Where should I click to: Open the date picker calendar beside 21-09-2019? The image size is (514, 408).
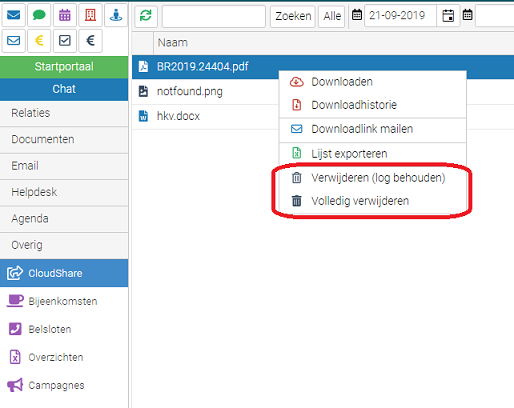click(x=448, y=16)
